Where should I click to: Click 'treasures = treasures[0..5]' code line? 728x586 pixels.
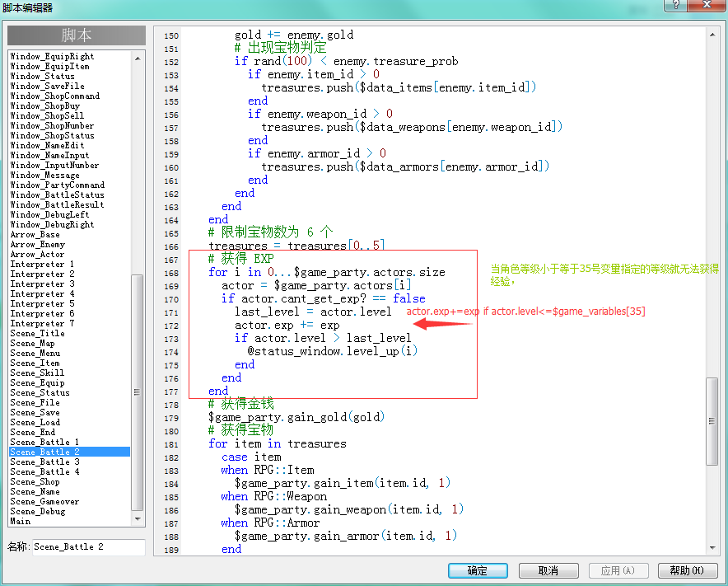(x=296, y=246)
